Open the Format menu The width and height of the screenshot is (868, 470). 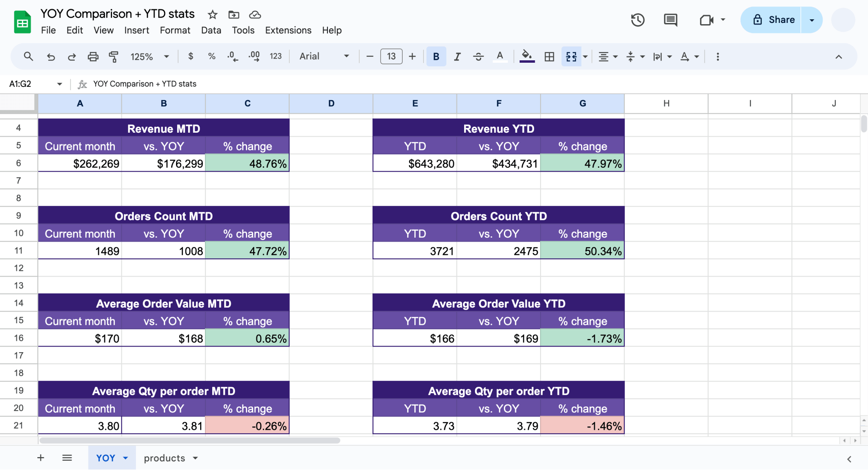pos(175,30)
